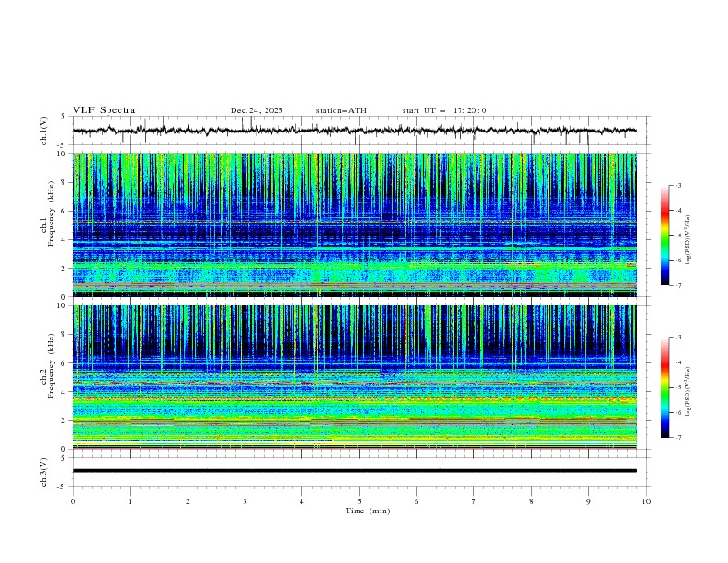
Task: Click the 'VLF Spectra' title text
Action: [104, 110]
